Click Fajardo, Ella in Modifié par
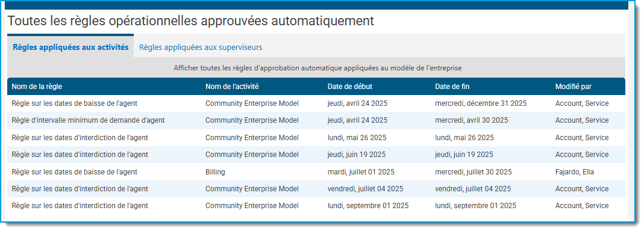 coord(575,172)
